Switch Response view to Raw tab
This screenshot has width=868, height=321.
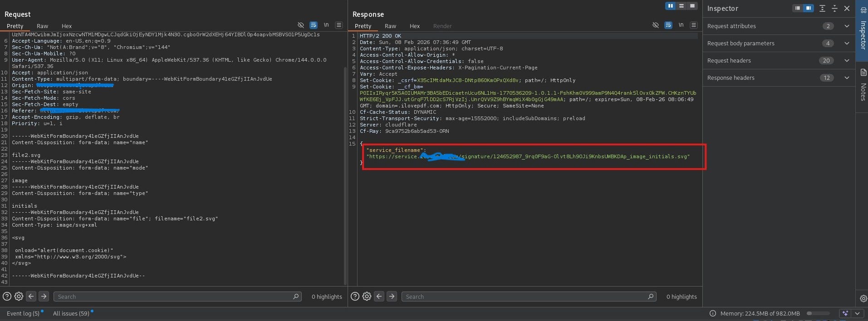390,26
